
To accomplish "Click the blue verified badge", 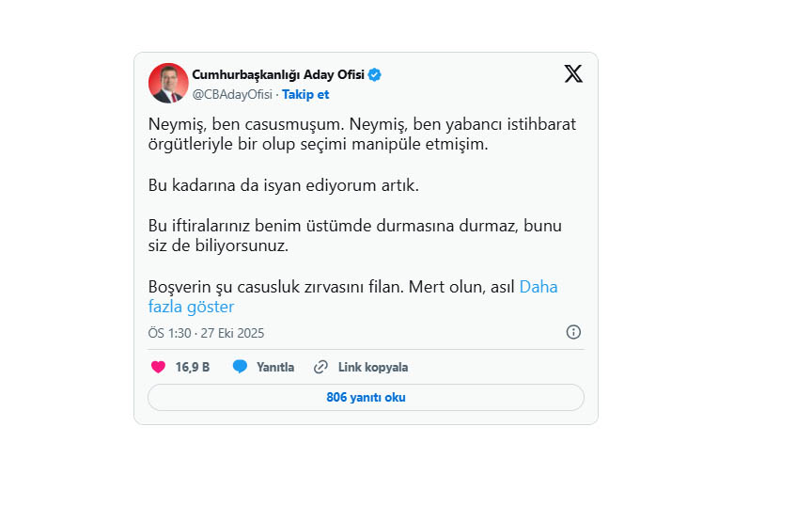I will [374, 75].
